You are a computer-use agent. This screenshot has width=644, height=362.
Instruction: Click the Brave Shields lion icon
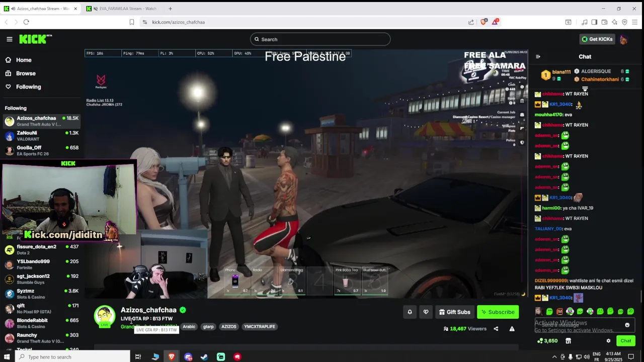[484, 22]
